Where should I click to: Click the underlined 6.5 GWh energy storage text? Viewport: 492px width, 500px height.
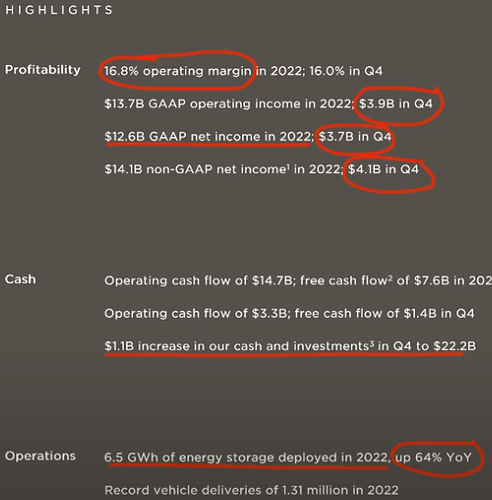point(247,458)
